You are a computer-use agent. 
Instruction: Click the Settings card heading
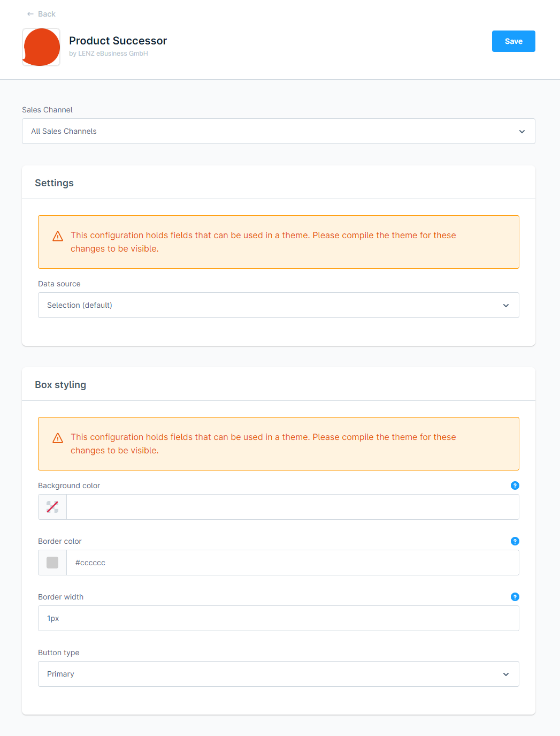54,183
